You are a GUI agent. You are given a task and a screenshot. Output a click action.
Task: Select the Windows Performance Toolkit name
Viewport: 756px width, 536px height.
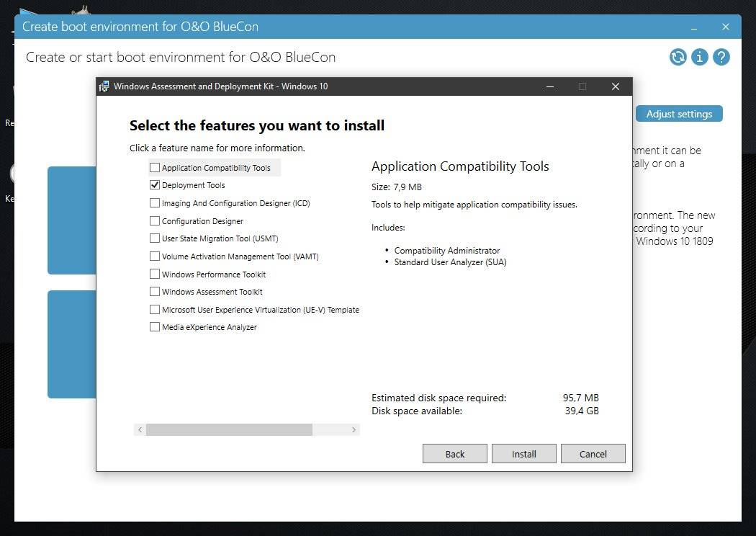click(214, 274)
